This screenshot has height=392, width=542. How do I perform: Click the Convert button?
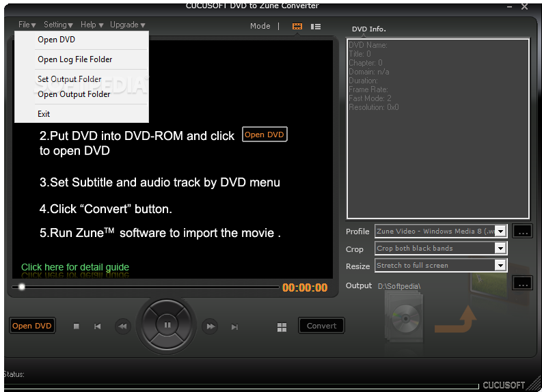(321, 326)
